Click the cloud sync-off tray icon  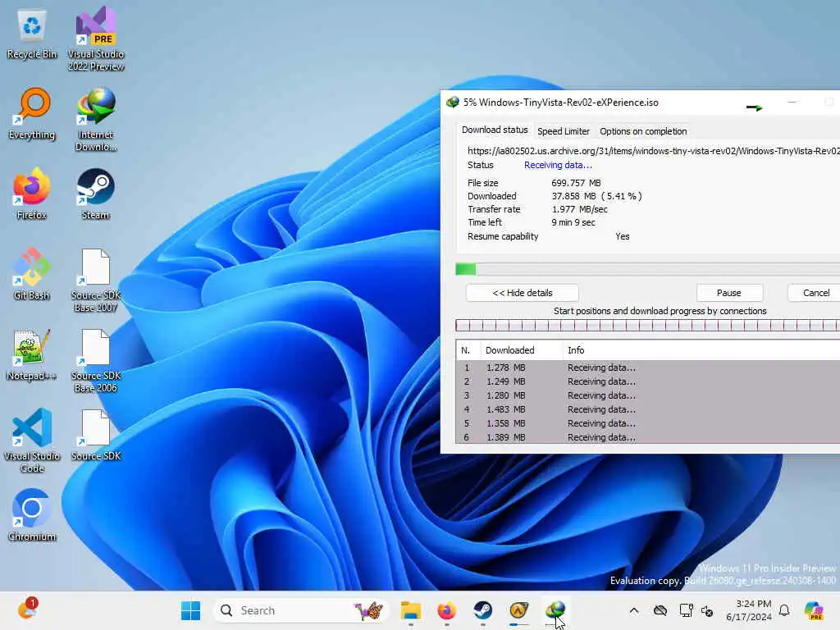[660, 610]
